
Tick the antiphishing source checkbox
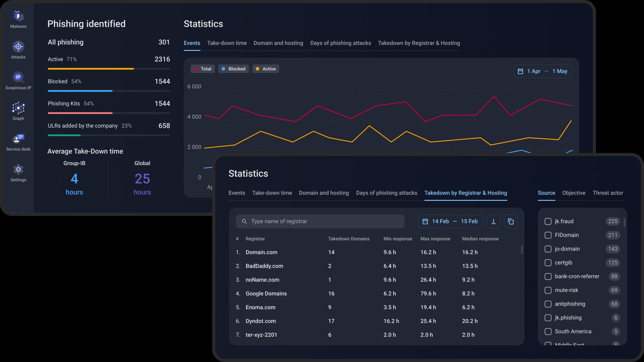(548, 304)
